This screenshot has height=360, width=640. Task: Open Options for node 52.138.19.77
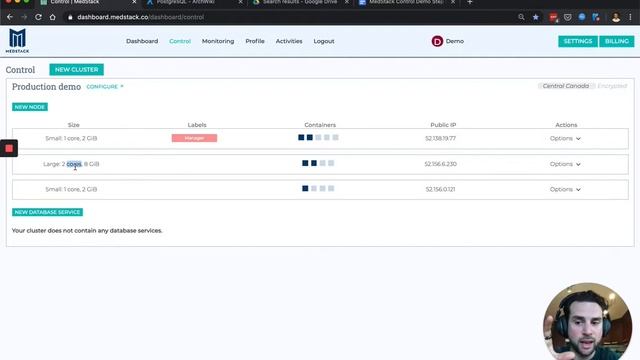pyautogui.click(x=565, y=138)
